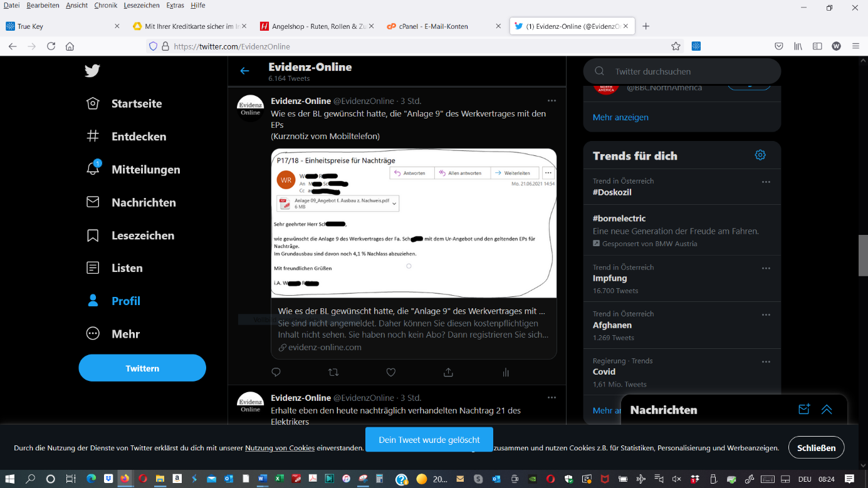Open Excel from taskbar

pyautogui.click(x=280, y=479)
